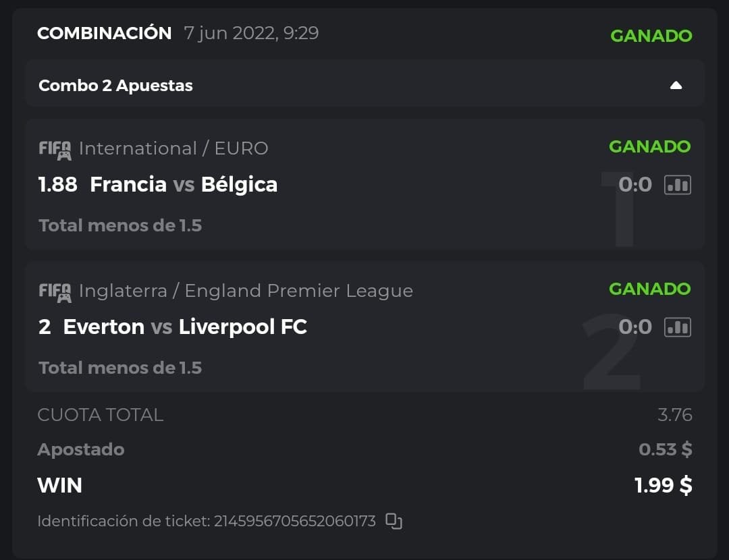Click the Apostado amount 0.53 $

(x=665, y=449)
